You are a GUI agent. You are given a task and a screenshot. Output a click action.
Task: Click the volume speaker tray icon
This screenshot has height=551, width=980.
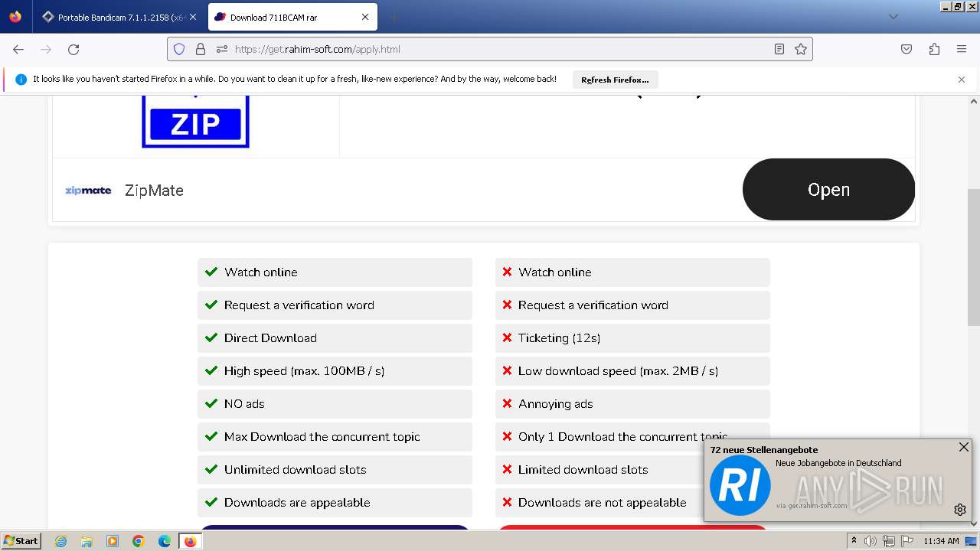(871, 541)
